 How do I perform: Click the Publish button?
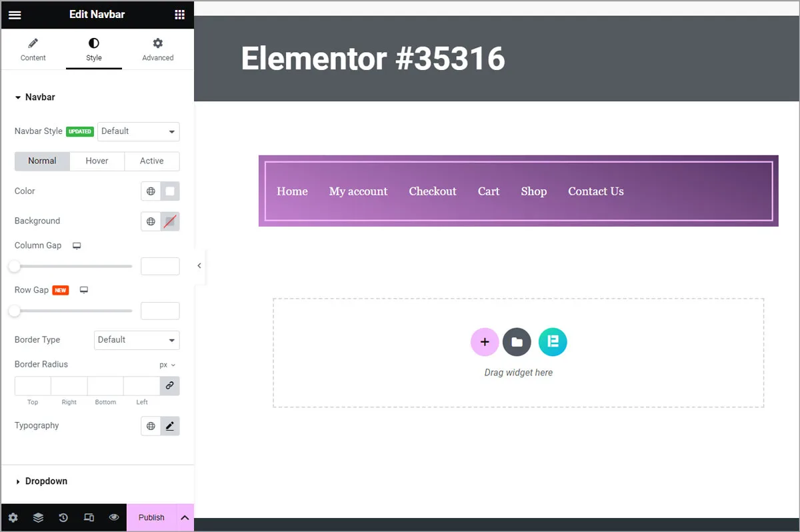click(151, 517)
